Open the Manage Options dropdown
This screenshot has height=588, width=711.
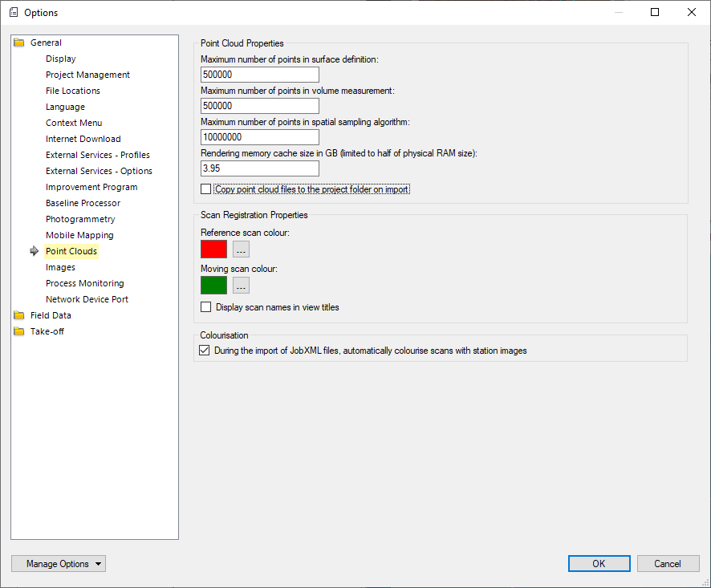click(59, 564)
